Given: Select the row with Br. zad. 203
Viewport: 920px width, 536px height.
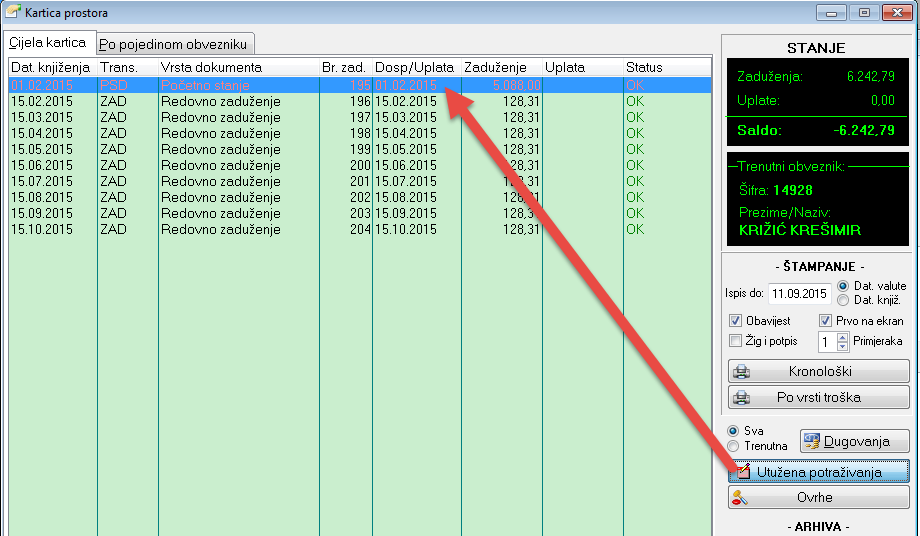Looking at the screenshot, I should (x=360, y=213).
